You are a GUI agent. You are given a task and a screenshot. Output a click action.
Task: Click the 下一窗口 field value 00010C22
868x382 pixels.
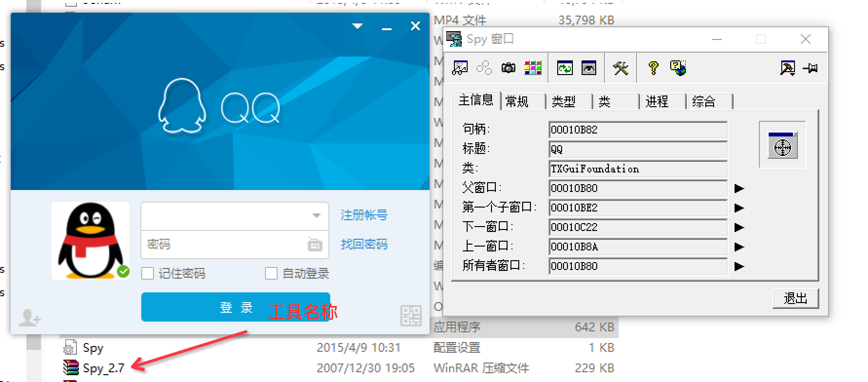[x=638, y=227]
